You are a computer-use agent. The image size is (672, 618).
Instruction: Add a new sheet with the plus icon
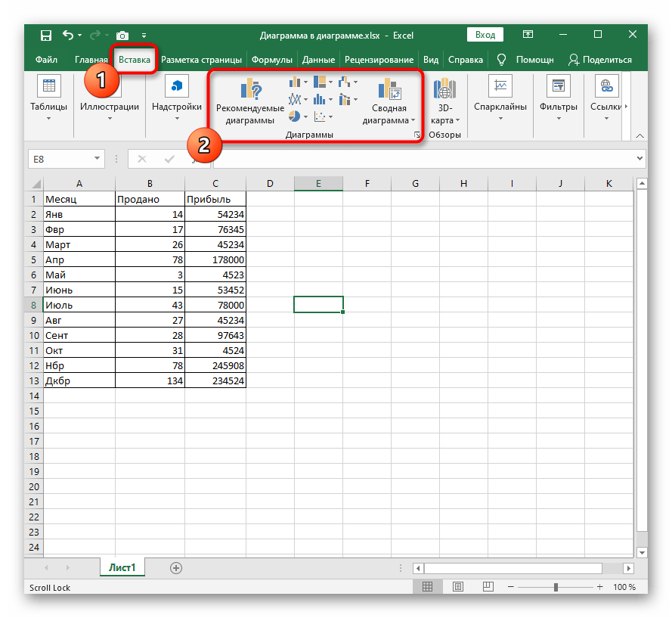point(176,567)
